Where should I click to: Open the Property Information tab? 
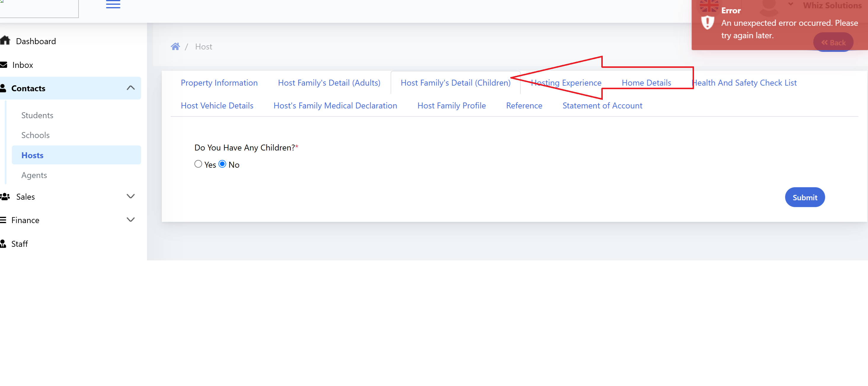pyautogui.click(x=219, y=83)
